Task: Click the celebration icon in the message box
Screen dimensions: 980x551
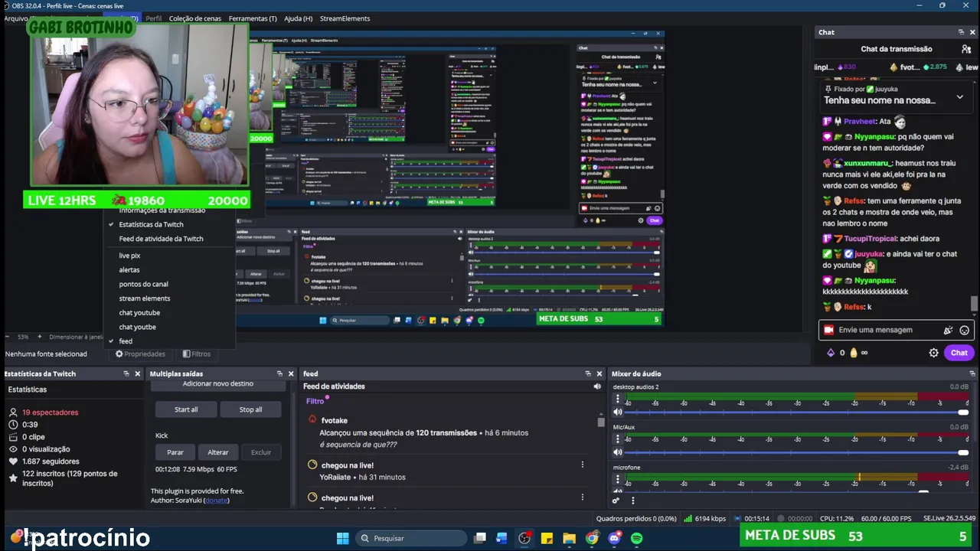Action: [x=948, y=330]
